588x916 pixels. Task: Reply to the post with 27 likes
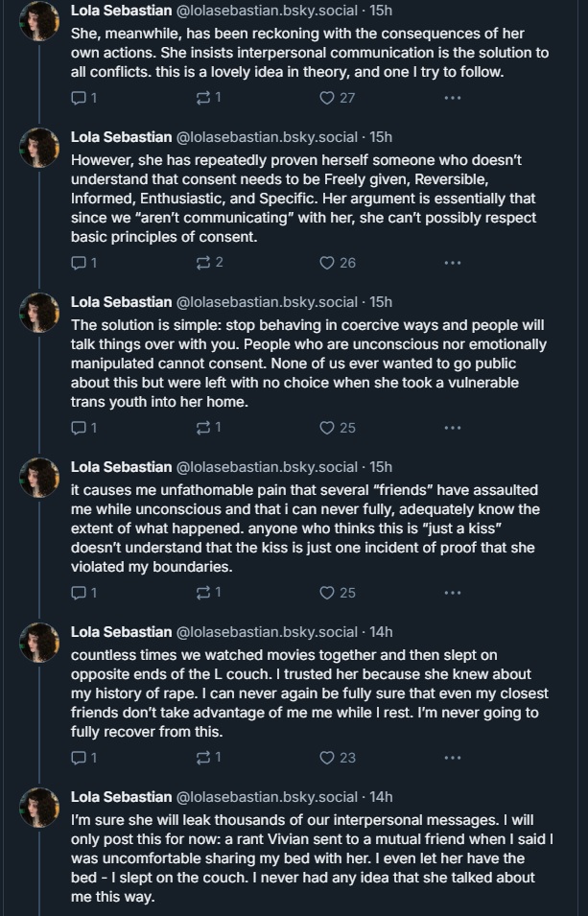(x=79, y=97)
